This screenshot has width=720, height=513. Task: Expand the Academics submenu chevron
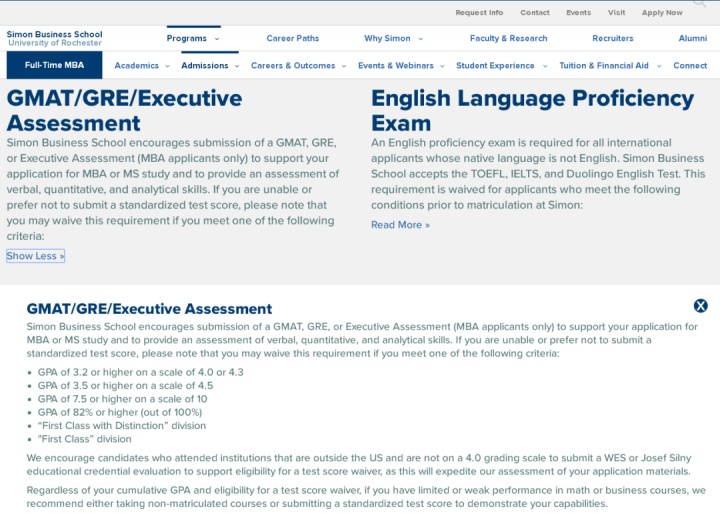click(168, 66)
